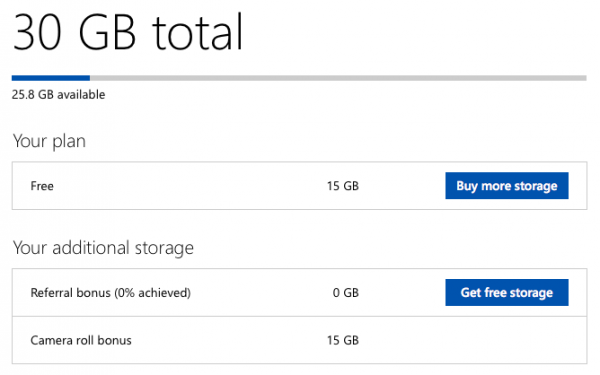Viewport: 600px width, 375px height.
Task: Click the large number 30 in heading
Action: (x=37, y=32)
